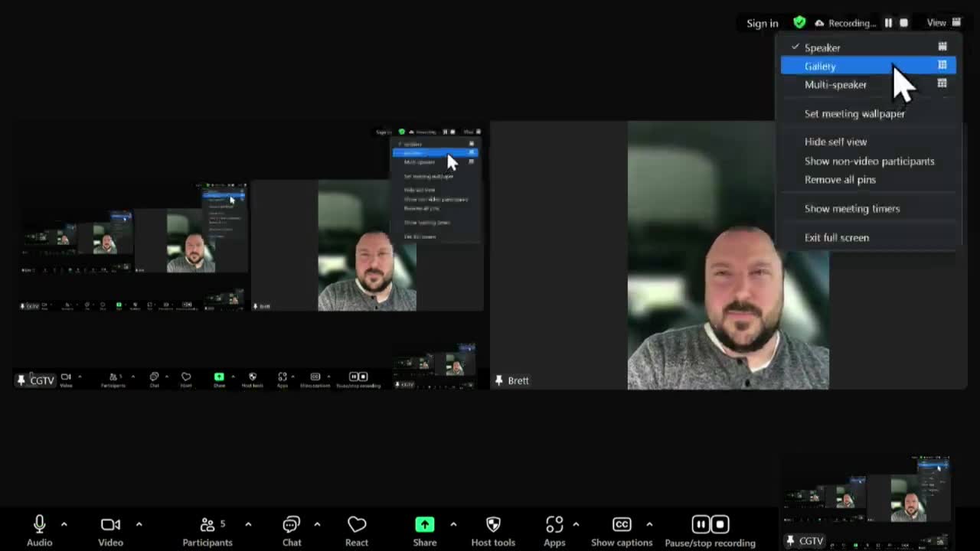
Task: Click Exit full screen menu entry
Action: pos(836,237)
